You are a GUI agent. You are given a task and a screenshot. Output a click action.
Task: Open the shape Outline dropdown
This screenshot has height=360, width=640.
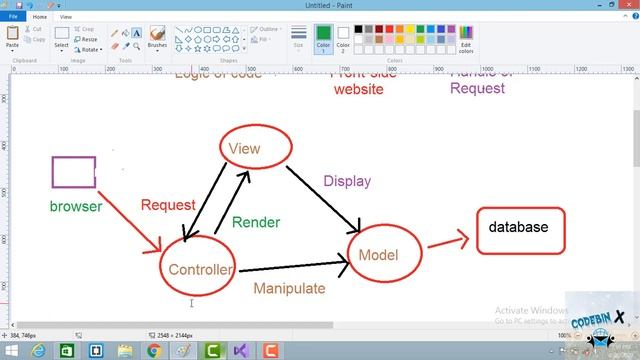point(266,29)
